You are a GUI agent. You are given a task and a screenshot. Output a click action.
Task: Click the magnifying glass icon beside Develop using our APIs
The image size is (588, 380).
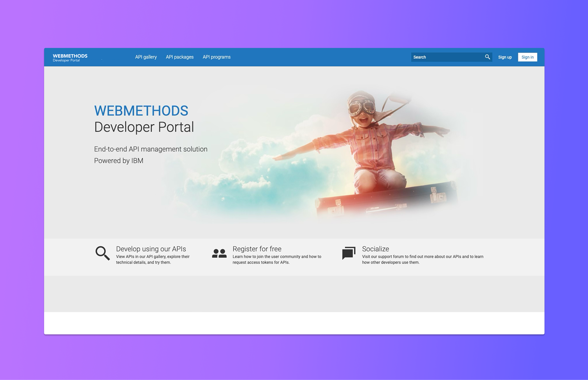[103, 253]
